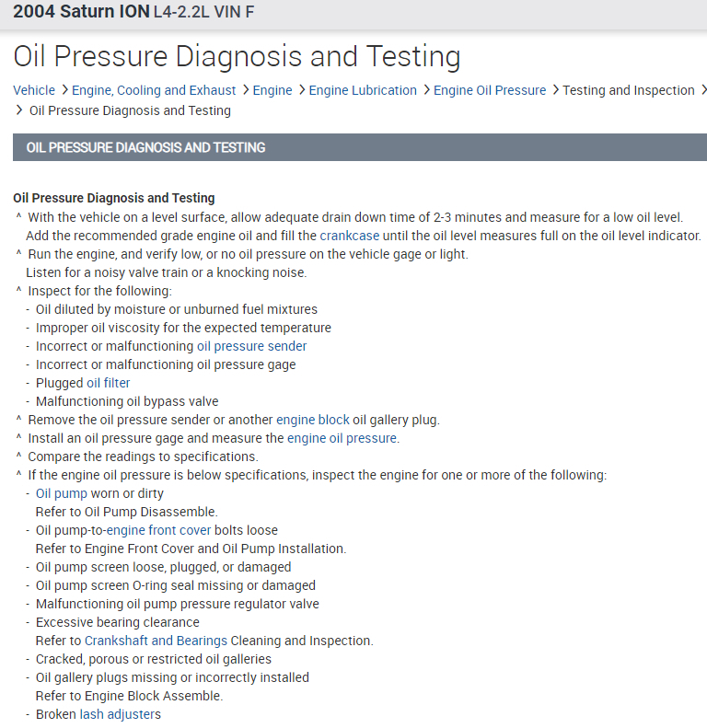
Task: Click the chevron after Vehicle breadcrumb
Action: (64, 90)
